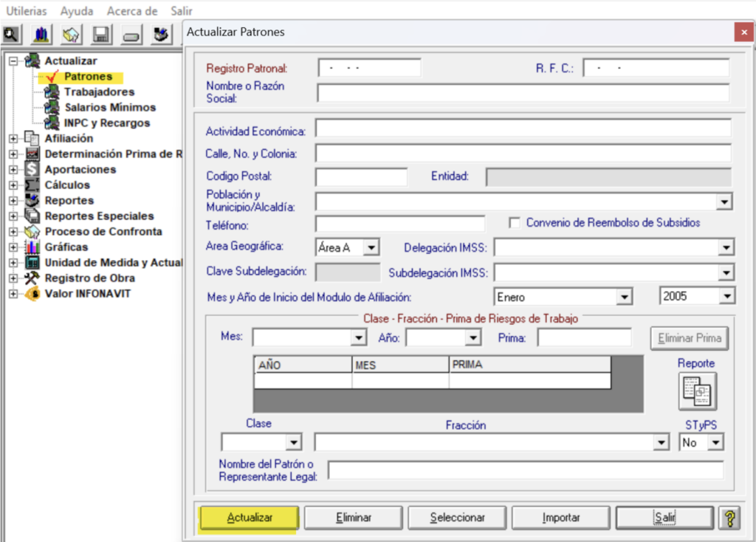Click the highlighted Actualizar button
Image resolution: width=756 pixels, height=542 pixels.
250,518
